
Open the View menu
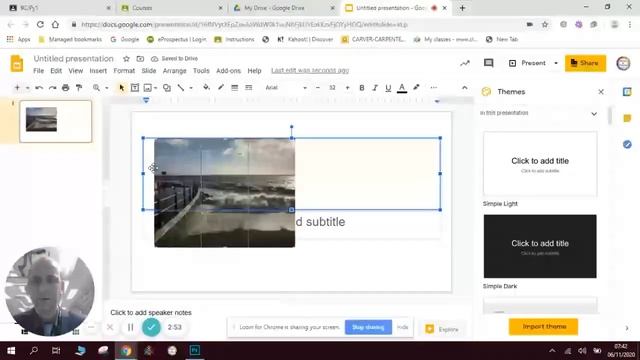pyautogui.click(x=76, y=71)
